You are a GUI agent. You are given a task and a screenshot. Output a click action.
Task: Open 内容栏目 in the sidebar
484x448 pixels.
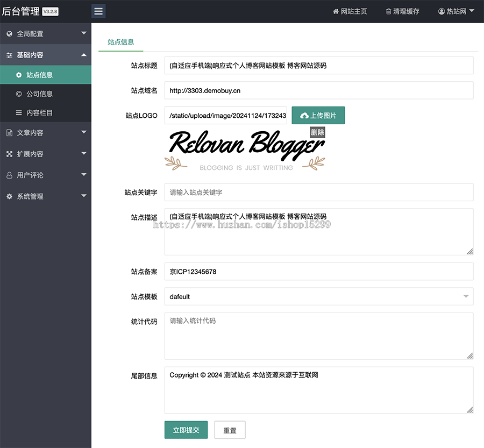tap(46, 113)
